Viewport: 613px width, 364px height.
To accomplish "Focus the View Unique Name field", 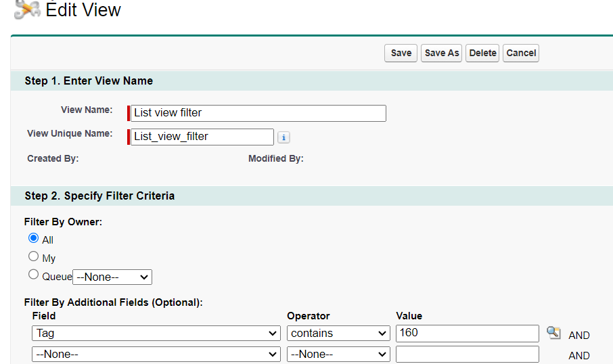I will pos(202,137).
